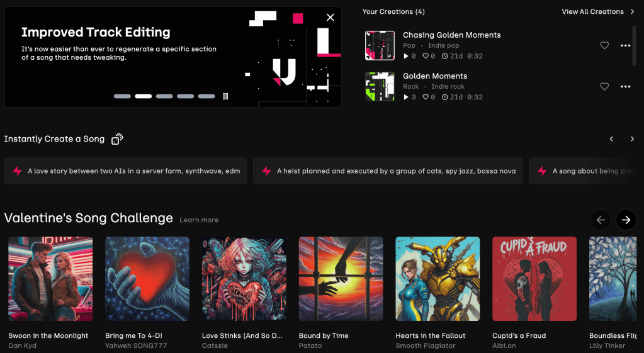Viewport: 644px width, 353px height.
Task: Like the Golden Moments rock song
Action: coord(604,86)
